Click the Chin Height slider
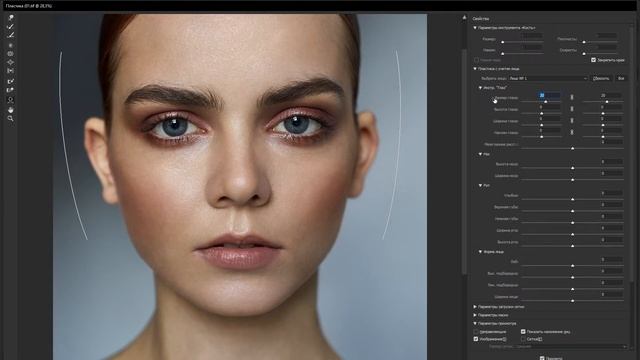Image resolution: width=640 pixels, height=360 pixels. [572, 277]
